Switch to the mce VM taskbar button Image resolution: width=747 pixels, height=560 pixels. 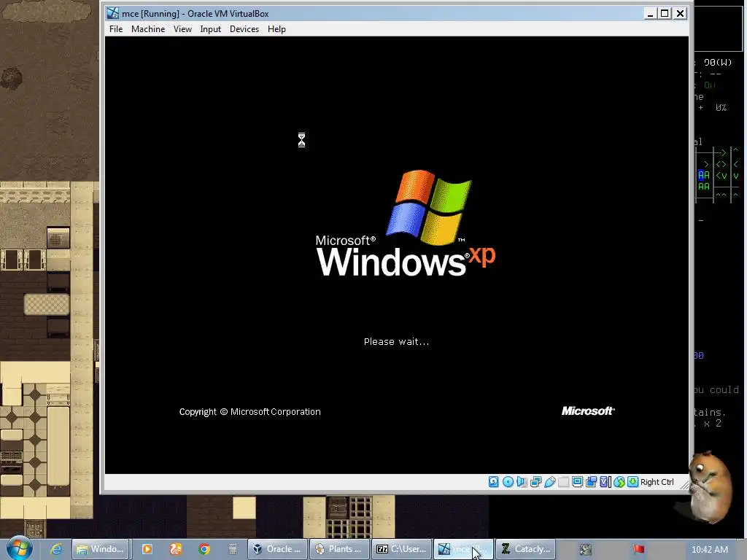point(463,549)
